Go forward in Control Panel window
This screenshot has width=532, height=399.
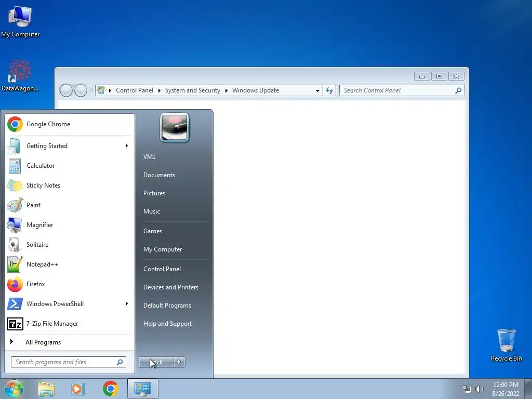click(81, 90)
